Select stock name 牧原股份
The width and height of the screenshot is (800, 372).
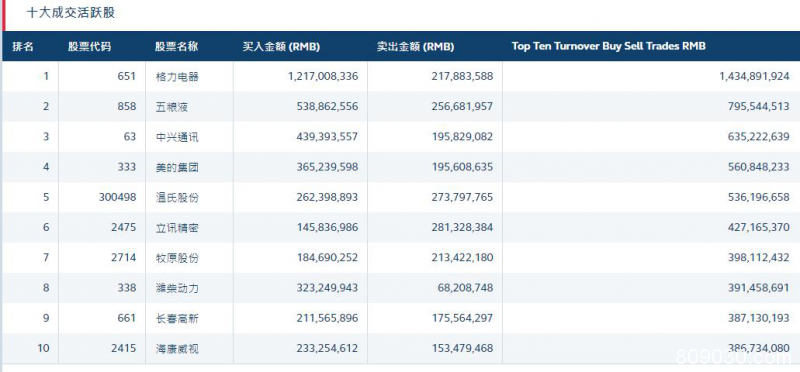coord(177,258)
